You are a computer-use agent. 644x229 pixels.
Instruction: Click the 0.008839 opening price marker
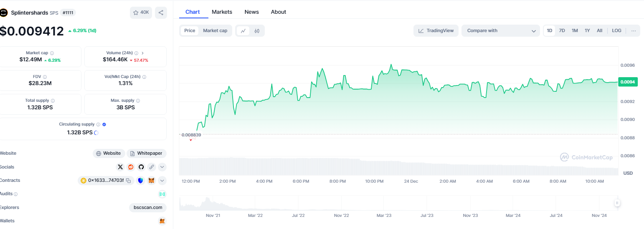[191, 135]
